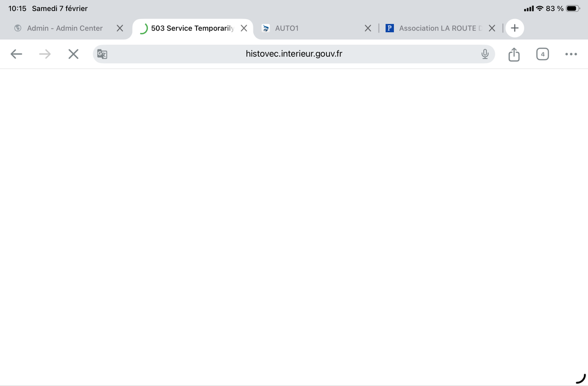The height and width of the screenshot is (386, 588).
Task: Switch to the Admin - Admin Center tab
Action: [65, 28]
